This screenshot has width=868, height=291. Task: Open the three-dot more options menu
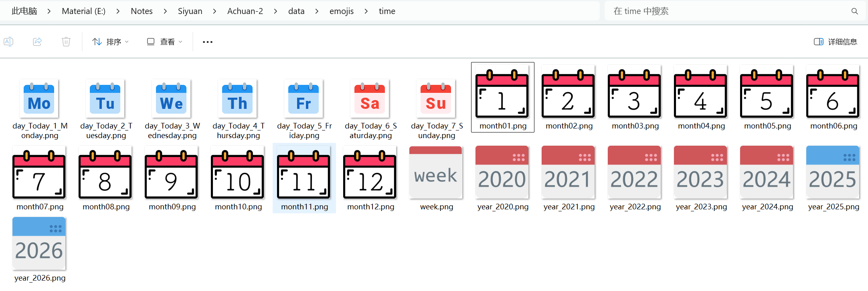208,42
